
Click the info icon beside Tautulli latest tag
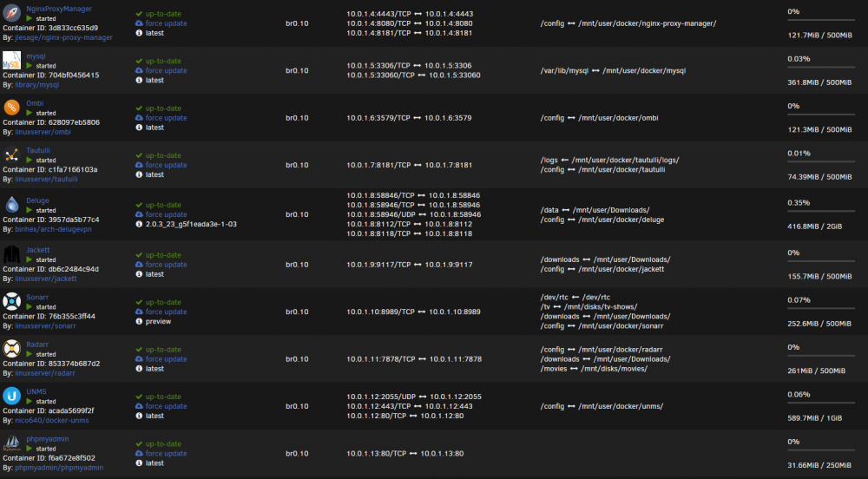(x=139, y=174)
